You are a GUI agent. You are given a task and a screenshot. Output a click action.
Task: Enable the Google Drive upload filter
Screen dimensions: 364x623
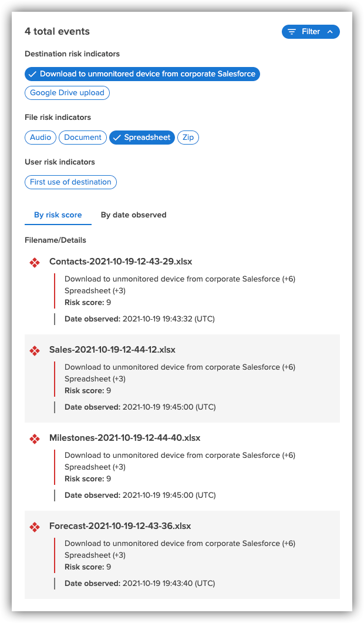[x=66, y=92]
